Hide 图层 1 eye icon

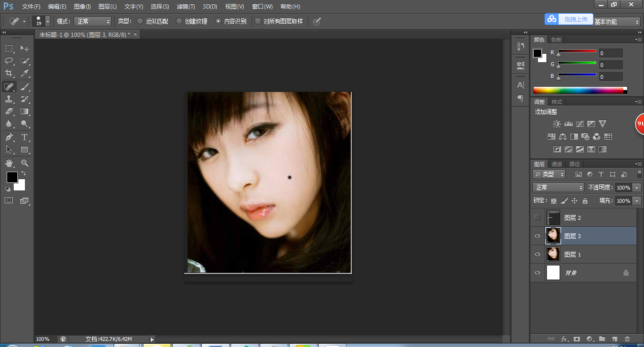click(x=537, y=254)
